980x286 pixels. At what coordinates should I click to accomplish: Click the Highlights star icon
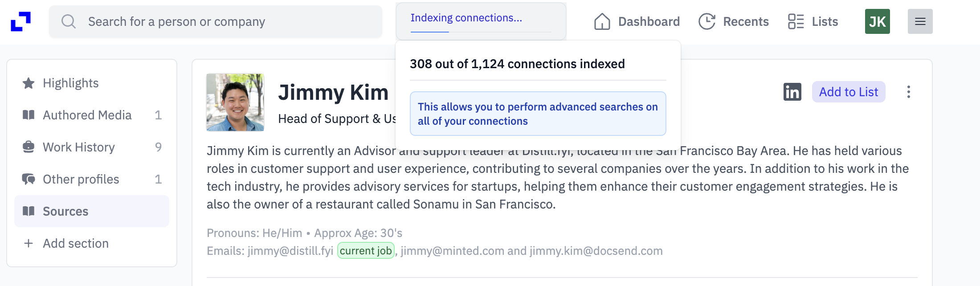[x=29, y=83]
